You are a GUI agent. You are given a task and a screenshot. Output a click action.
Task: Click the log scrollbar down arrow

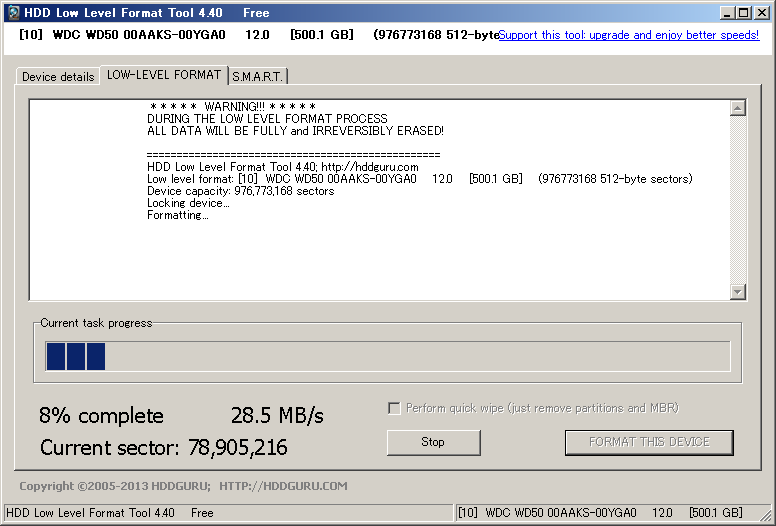coord(737,291)
